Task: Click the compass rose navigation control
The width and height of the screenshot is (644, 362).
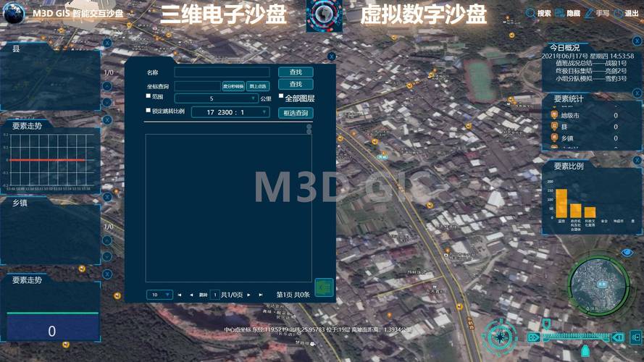Action: [499, 337]
